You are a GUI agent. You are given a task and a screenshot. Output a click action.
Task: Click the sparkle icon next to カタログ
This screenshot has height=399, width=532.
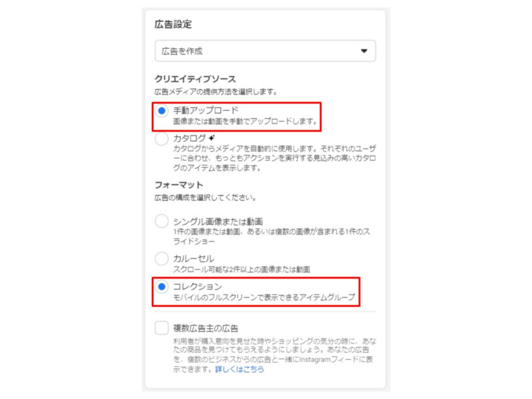coord(212,138)
